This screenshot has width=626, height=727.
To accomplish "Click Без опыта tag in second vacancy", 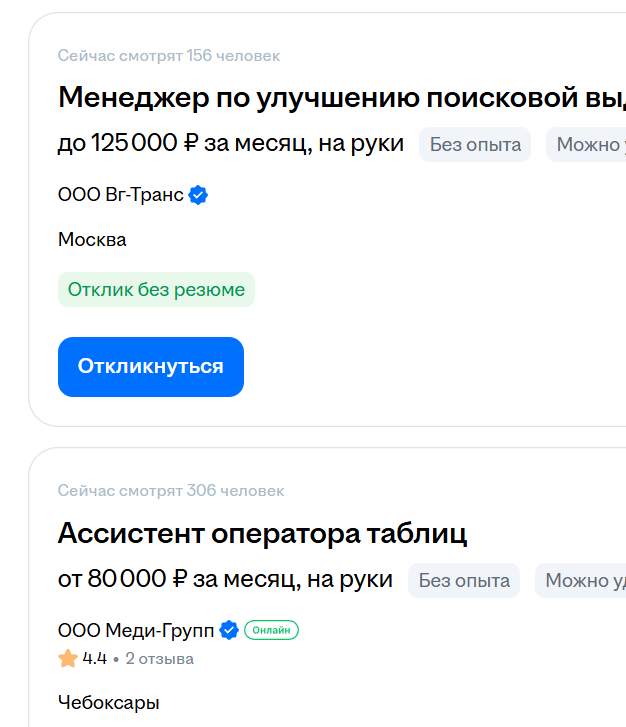I will (464, 580).
